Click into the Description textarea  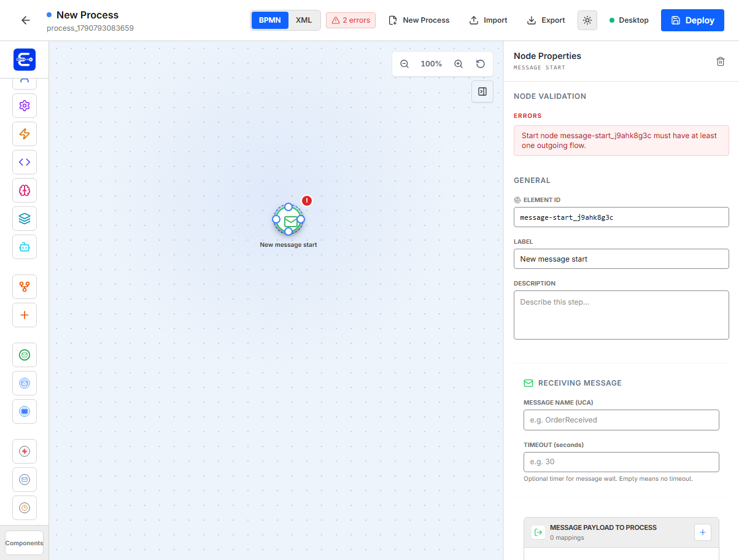pos(621,315)
